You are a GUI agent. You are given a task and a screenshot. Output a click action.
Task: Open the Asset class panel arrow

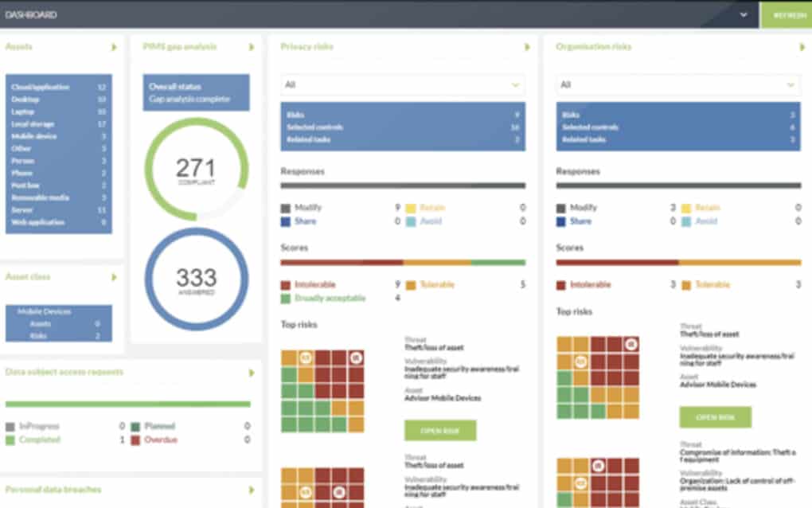[114, 277]
